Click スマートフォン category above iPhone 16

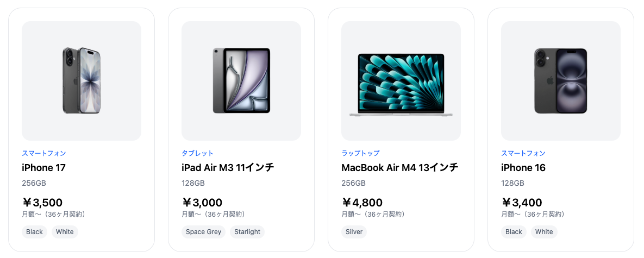(x=523, y=154)
